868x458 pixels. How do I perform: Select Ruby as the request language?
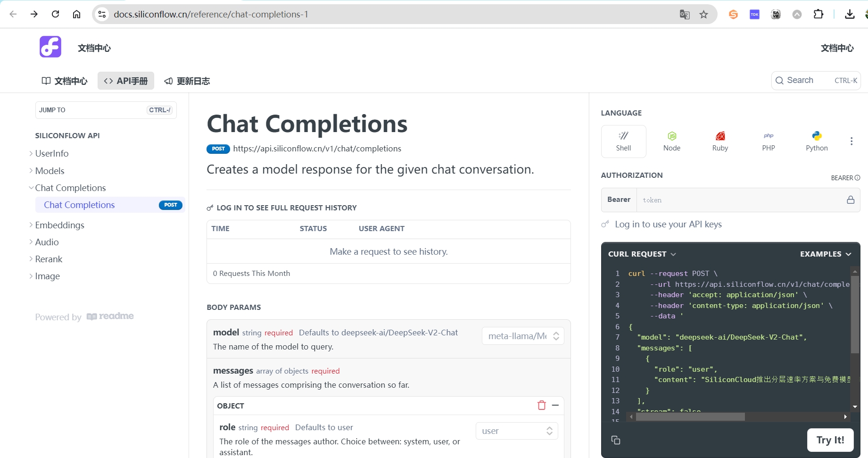click(x=720, y=142)
